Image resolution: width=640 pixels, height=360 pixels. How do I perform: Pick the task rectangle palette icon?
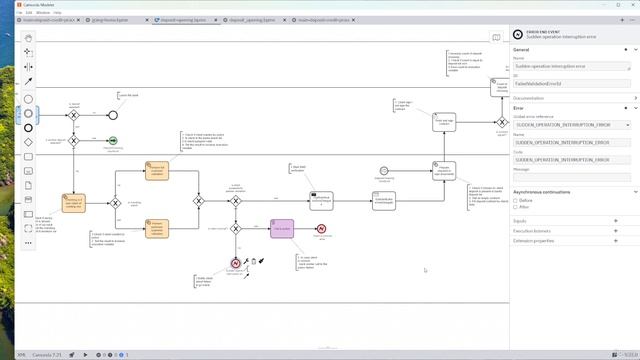[x=28, y=157]
